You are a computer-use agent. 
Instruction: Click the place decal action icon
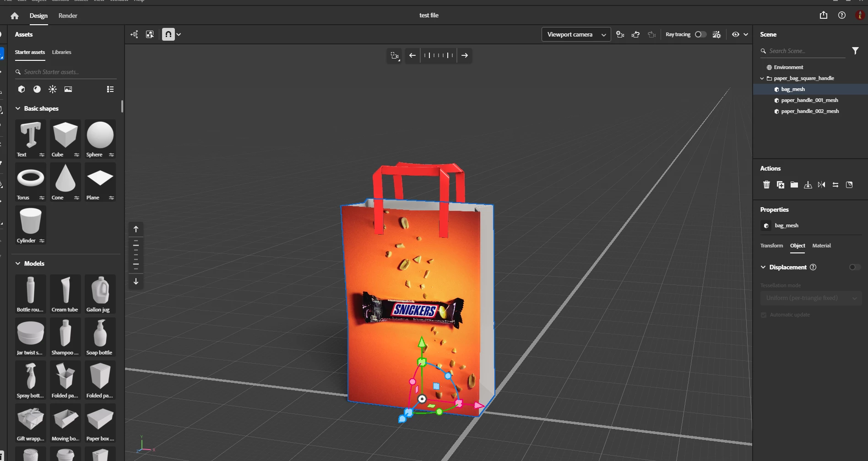click(849, 185)
